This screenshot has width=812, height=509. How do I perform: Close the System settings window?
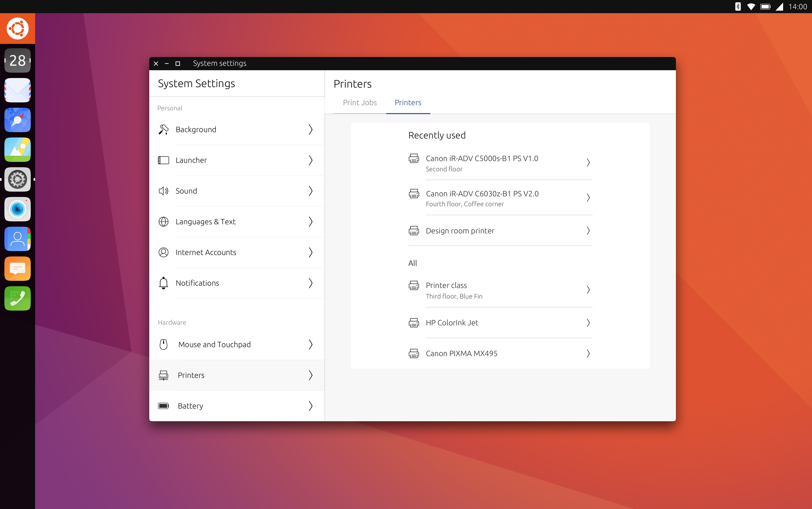[x=156, y=63]
